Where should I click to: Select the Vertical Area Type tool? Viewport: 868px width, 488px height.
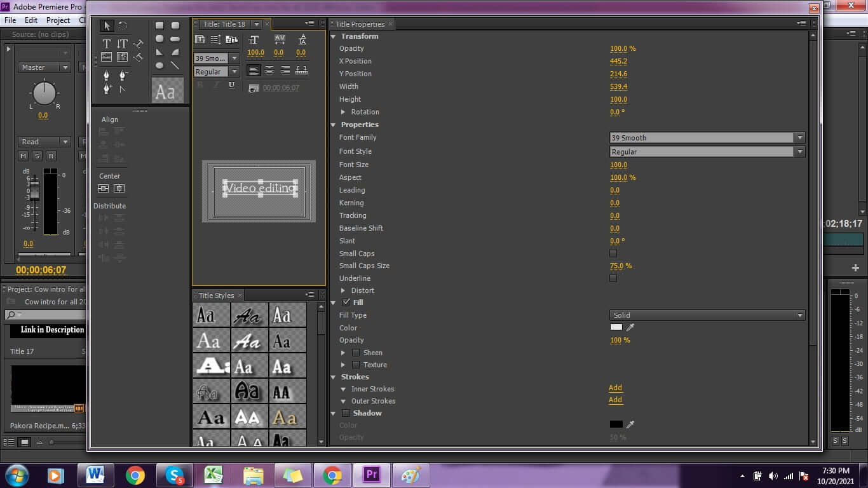click(123, 57)
